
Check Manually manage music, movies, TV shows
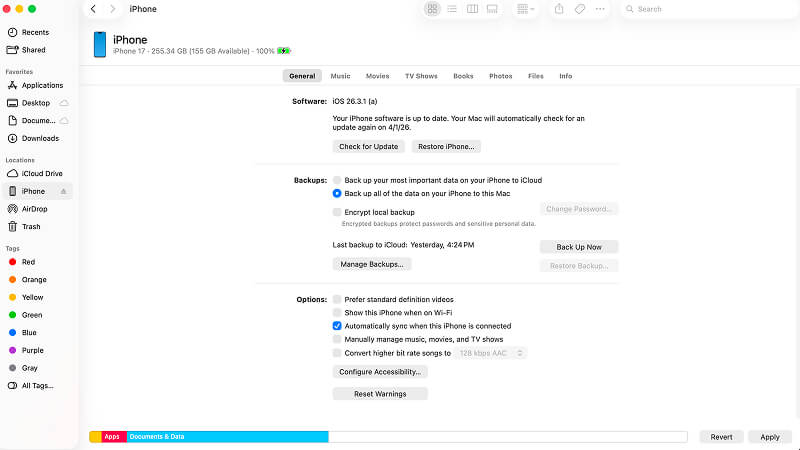(x=337, y=339)
